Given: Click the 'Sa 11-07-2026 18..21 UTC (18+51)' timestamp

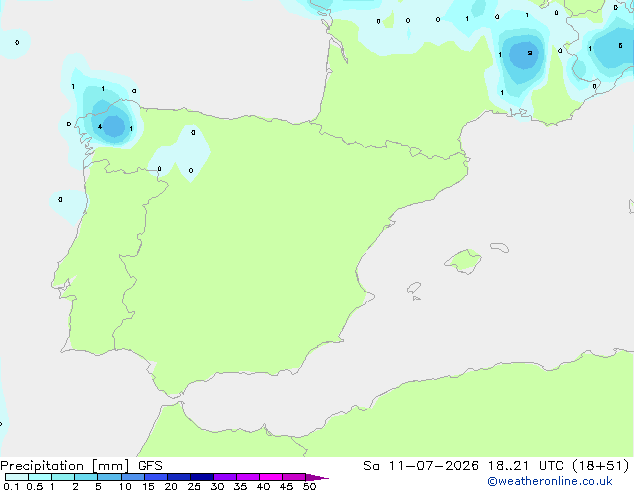Looking at the screenshot, I should coord(496,466).
